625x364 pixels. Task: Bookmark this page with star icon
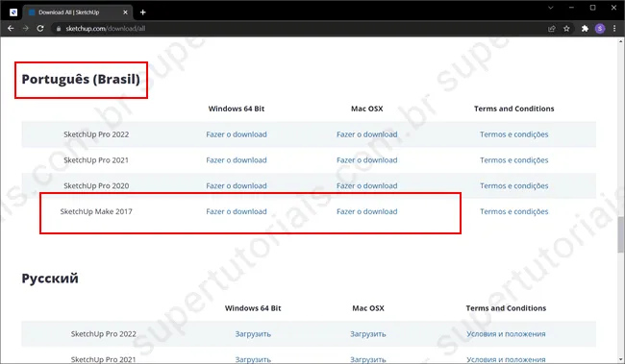click(566, 29)
